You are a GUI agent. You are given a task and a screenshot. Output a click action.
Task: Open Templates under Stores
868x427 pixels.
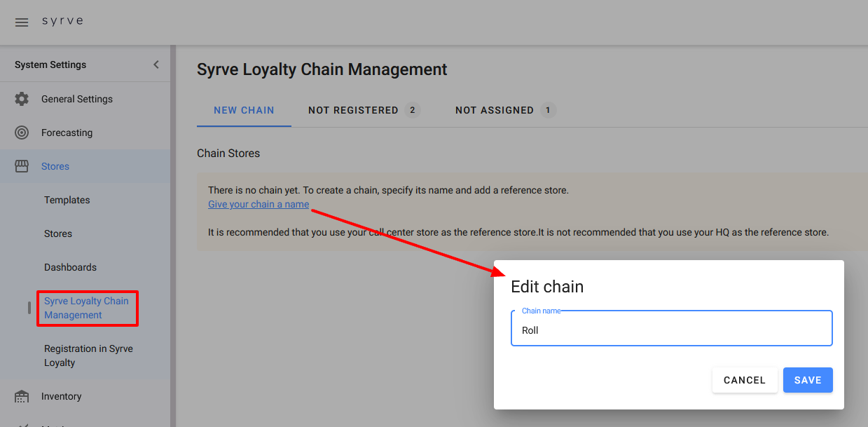pyautogui.click(x=67, y=200)
